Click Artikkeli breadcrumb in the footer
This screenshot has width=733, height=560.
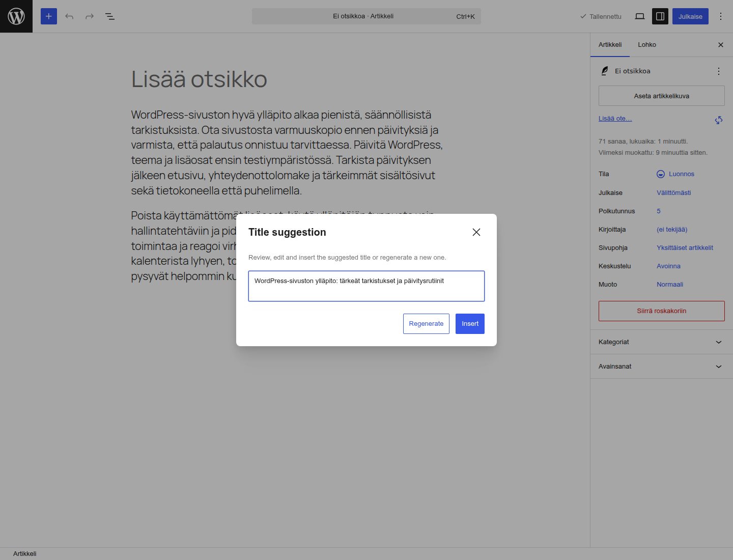24,554
